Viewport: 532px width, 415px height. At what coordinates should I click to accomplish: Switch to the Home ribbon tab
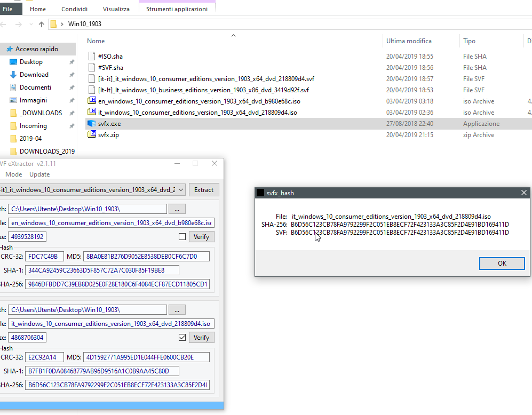38,9
